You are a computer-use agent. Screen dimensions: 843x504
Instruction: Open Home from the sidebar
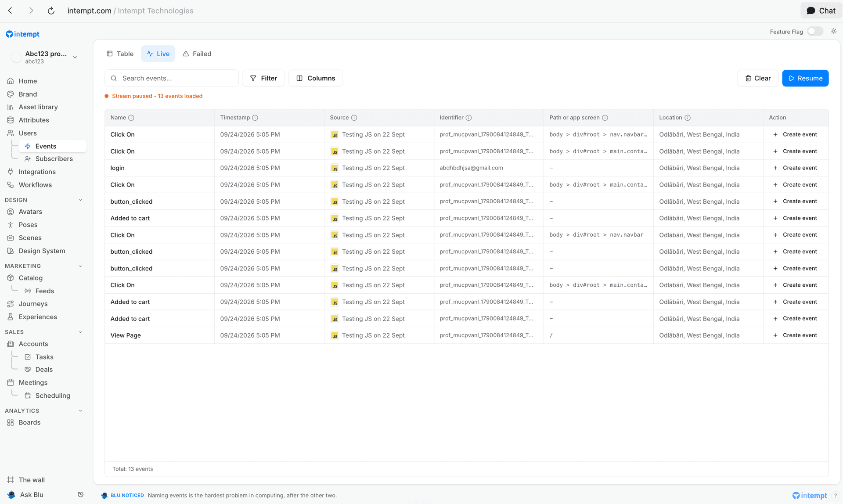pyautogui.click(x=27, y=81)
